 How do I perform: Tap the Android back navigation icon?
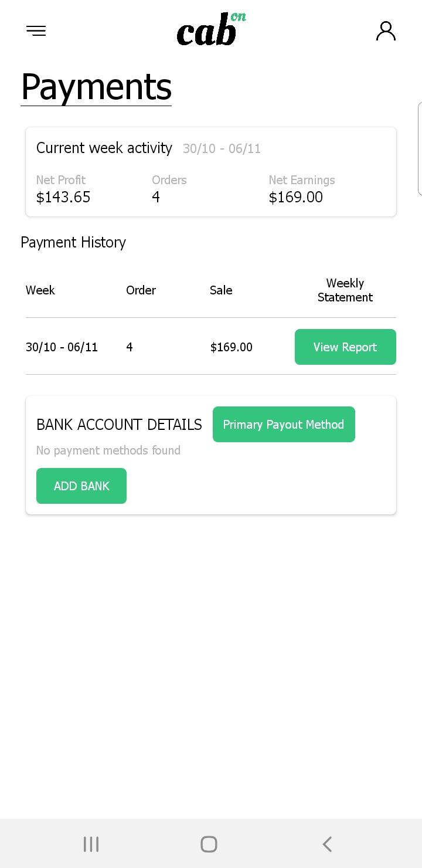click(x=327, y=844)
